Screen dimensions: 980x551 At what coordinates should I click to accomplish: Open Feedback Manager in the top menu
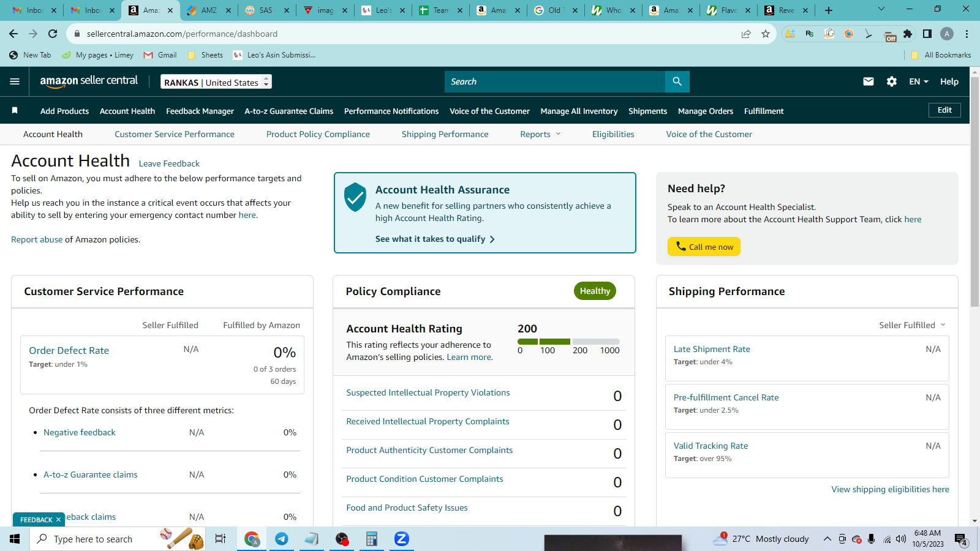tap(200, 111)
